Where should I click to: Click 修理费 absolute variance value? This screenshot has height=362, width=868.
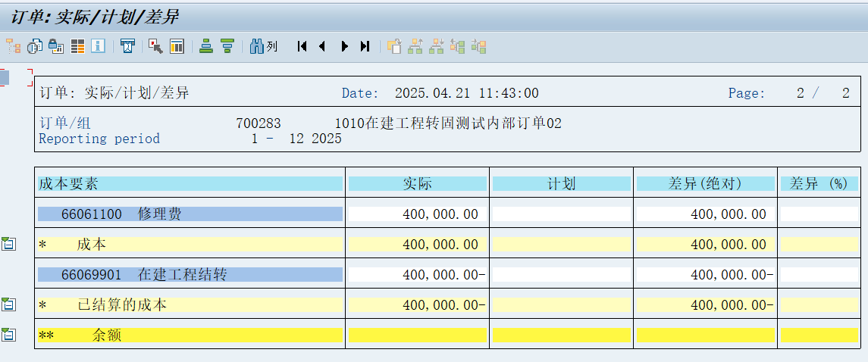(706, 214)
